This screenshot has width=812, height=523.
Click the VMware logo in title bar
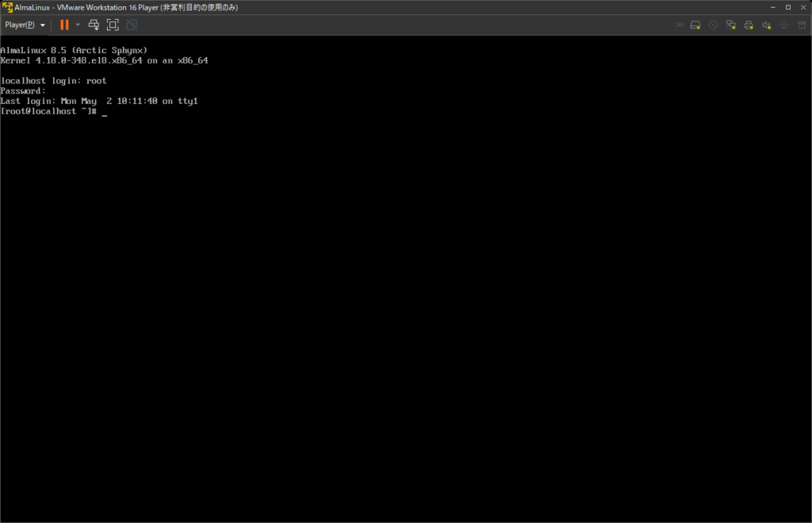[x=7, y=7]
